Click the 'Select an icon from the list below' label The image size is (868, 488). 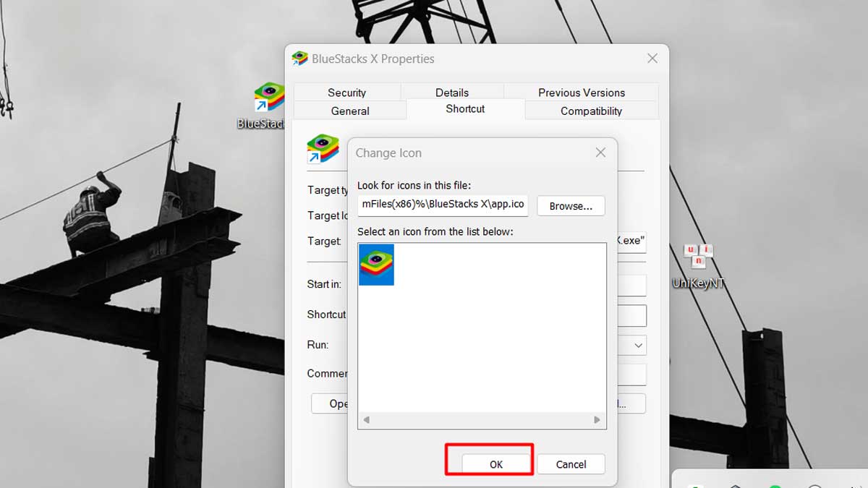pyautogui.click(x=435, y=231)
